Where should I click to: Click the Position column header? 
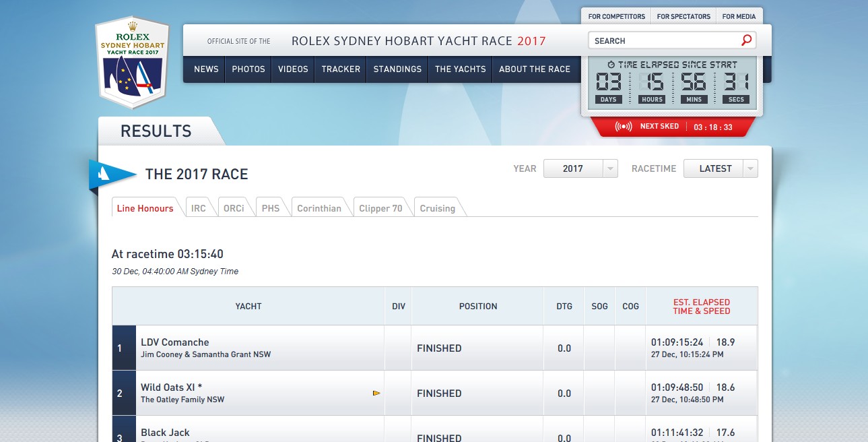tap(478, 306)
